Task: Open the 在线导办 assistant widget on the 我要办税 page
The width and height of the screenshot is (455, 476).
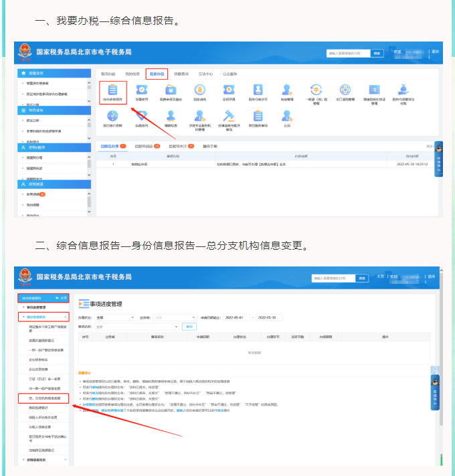Action: (x=439, y=159)
